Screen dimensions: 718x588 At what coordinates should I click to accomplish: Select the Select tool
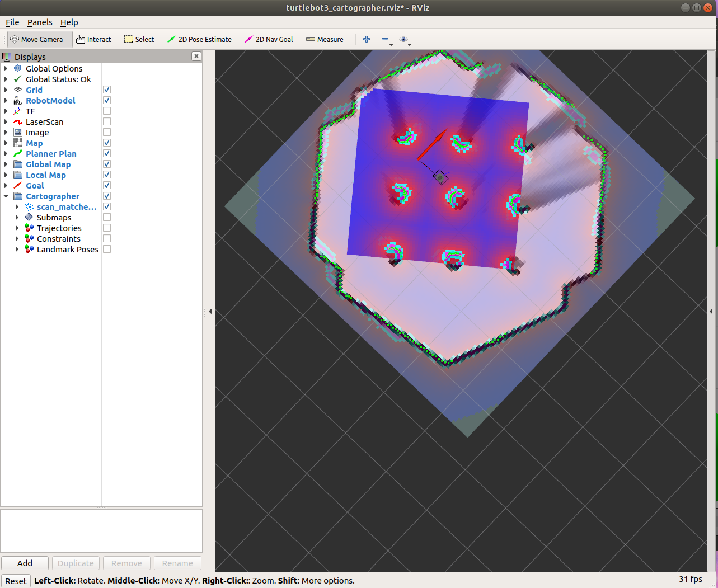138,39
